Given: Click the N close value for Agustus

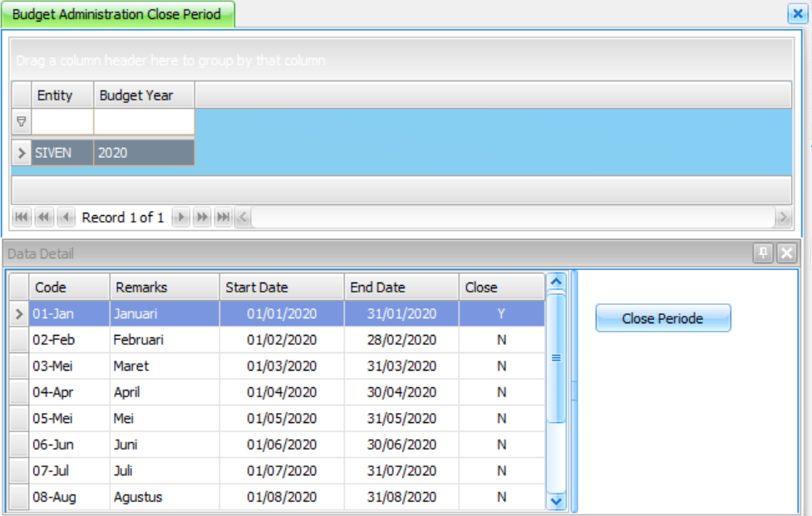Looking at the screenshot, I should coord(502,497).
